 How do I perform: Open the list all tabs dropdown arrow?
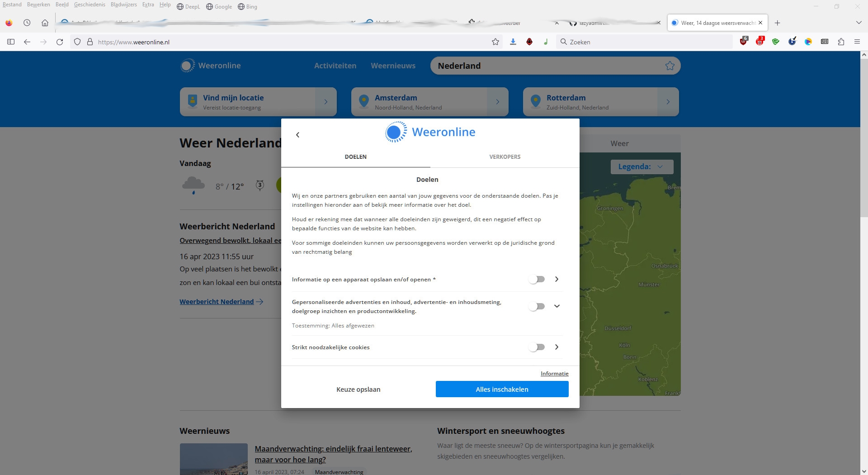(859, 23)
